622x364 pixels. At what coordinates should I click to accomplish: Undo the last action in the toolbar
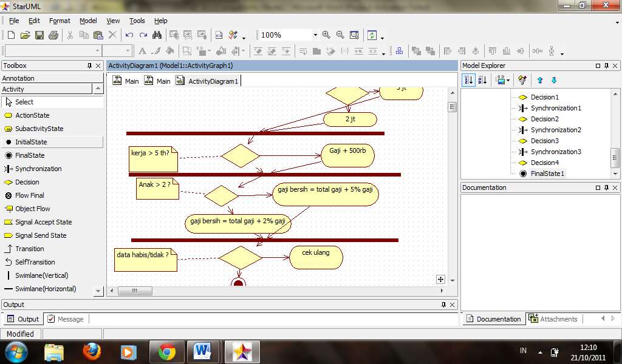click(x=129, y=35)
